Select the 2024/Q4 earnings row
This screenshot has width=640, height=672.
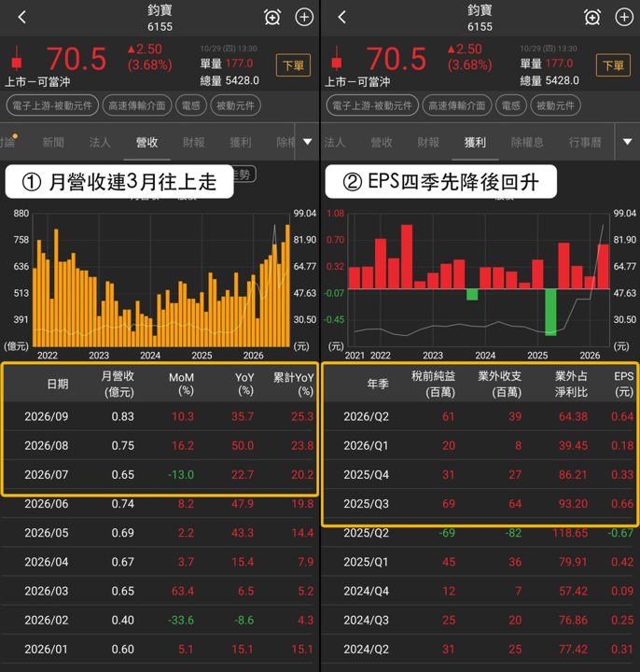[x=480, y=592]
